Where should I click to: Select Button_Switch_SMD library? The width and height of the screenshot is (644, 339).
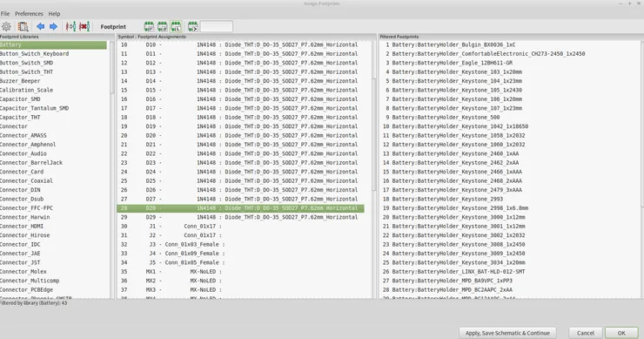pos(53,63)
